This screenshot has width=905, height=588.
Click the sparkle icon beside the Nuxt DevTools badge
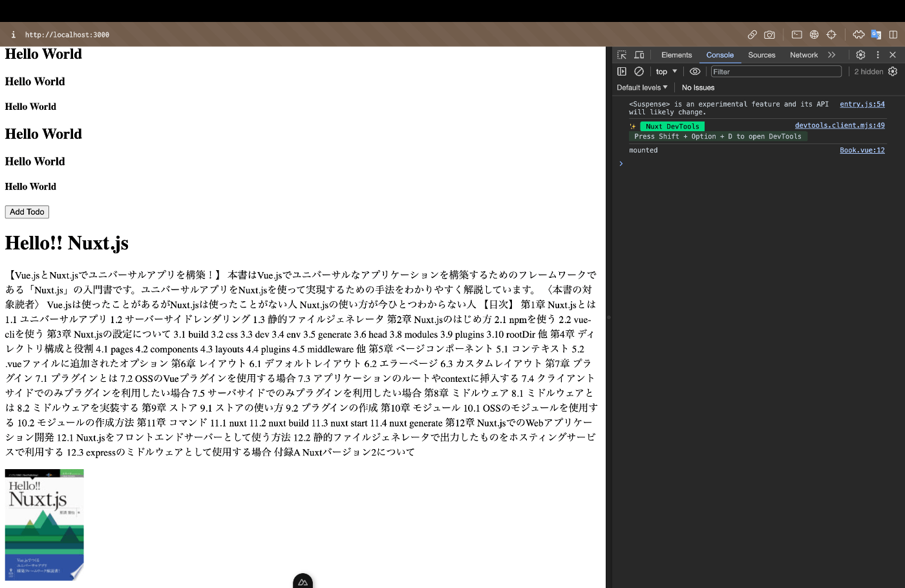point(633,127)
